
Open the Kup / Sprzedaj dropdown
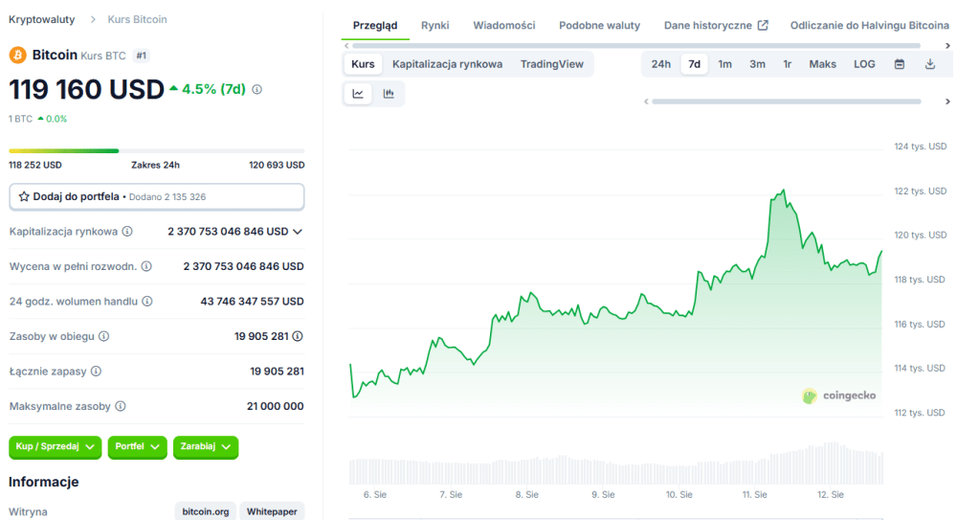point(55,447)
